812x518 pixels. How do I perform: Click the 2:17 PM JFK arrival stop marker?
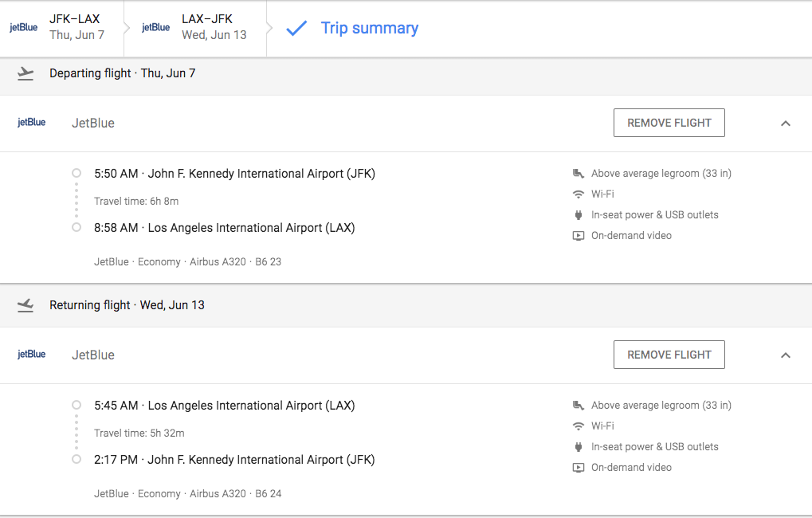click(76, 459)
